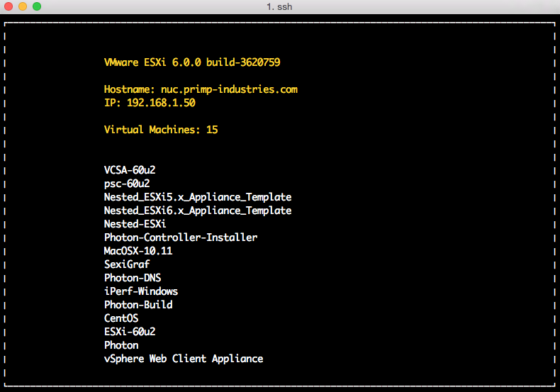560x392 pixels.
Task: Select the VCSA-60u2 entry
Action: pyautogui.click(x=130, y=170)
